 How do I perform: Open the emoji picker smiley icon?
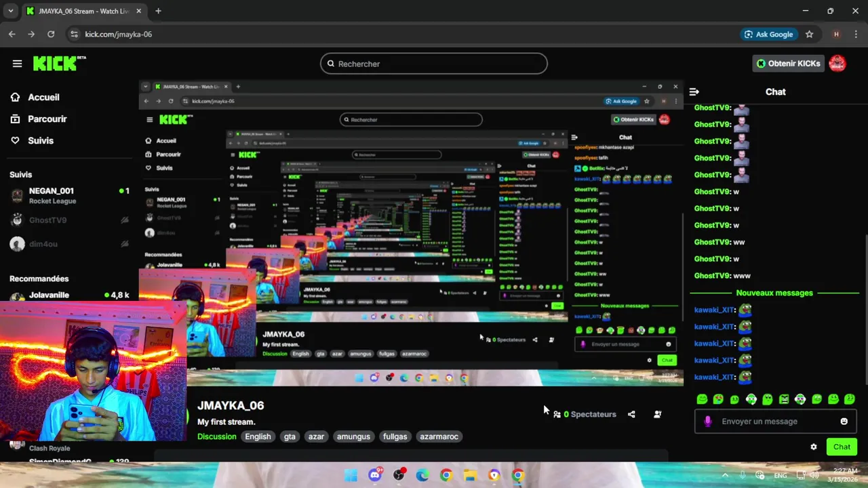click(x=844, y=422)
